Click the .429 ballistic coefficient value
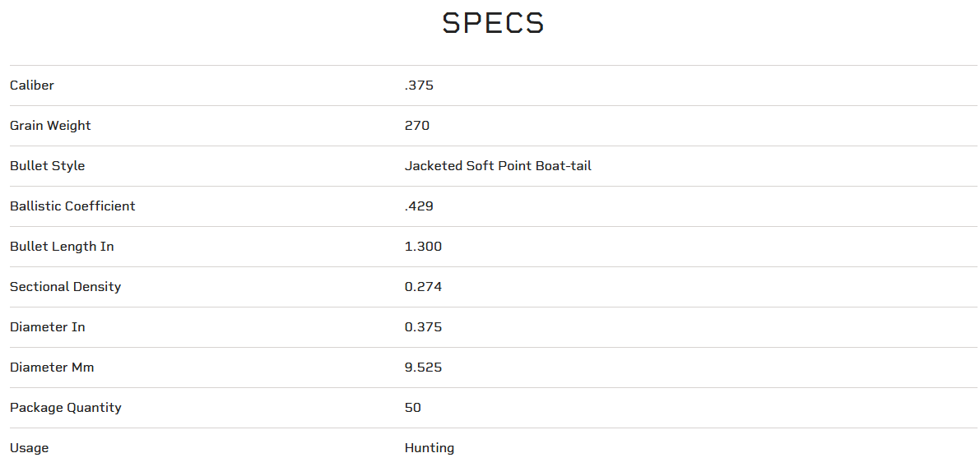The image size is (980, 467). click(x=419, y=206)
